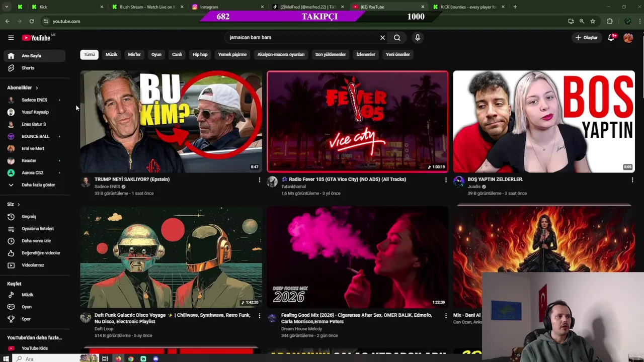This screenshot has height=362, width=644.
Task: Select the Son yüklenenler chip
Action: click(x=331, y=54)
